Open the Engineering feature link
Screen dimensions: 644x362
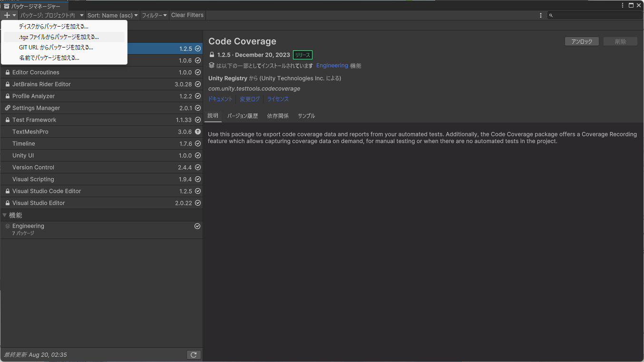click(332, 66)
